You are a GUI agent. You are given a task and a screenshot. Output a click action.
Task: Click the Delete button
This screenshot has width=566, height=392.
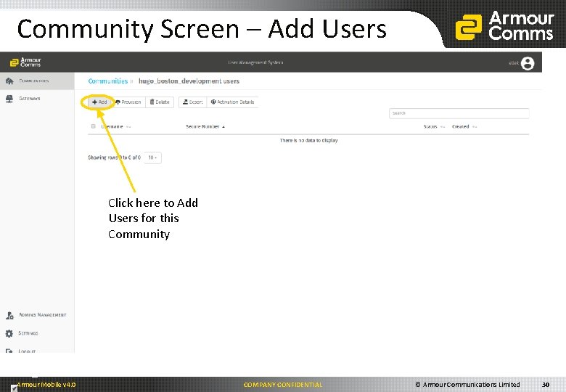[160, 102]
